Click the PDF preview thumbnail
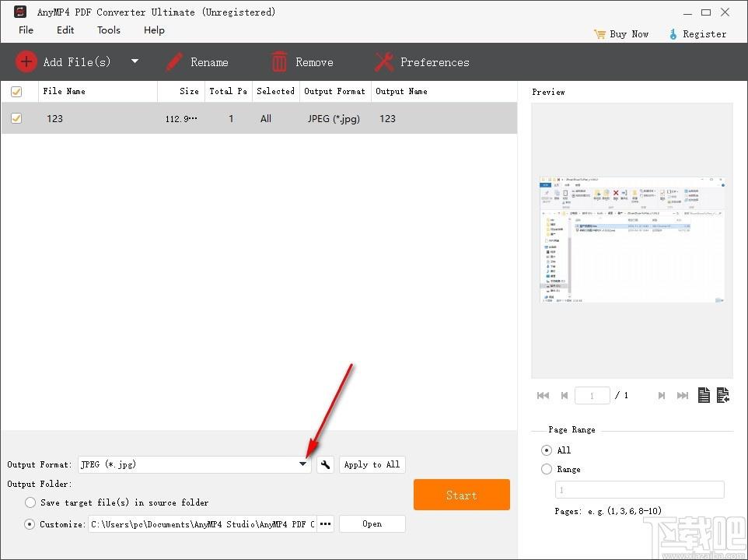The image size is (748, 560). [x=632, y=240]
